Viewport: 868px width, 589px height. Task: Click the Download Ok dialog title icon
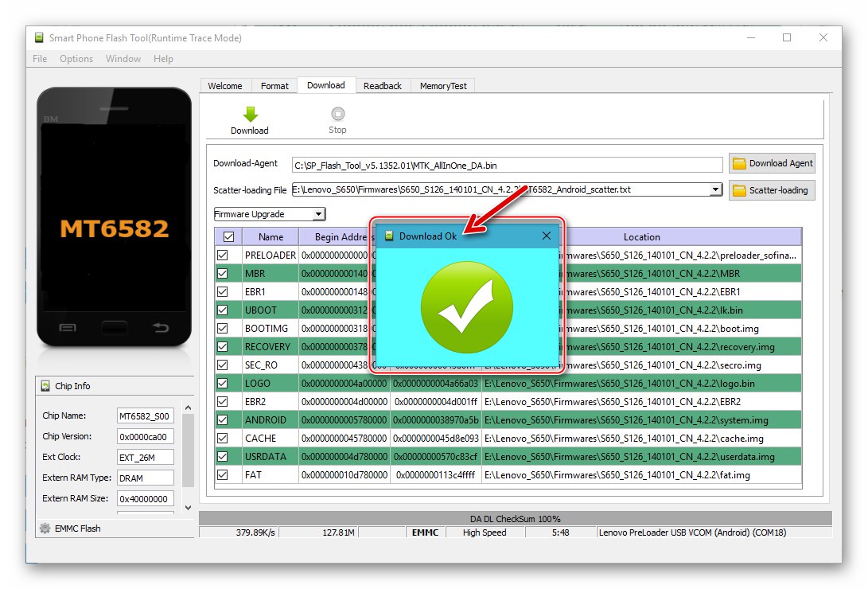tap(389, 236)
